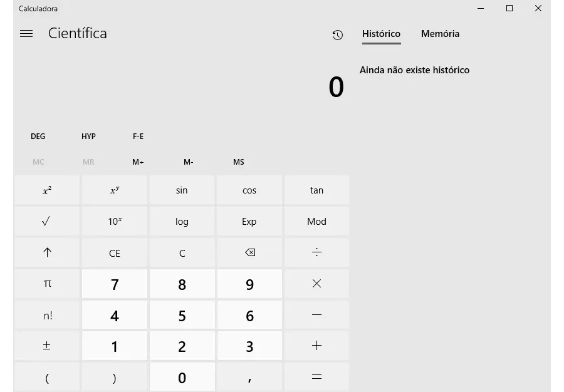The image size is (564, 392).
Task: Toggle DEG angle unit mode
Action: coord(38,136)
